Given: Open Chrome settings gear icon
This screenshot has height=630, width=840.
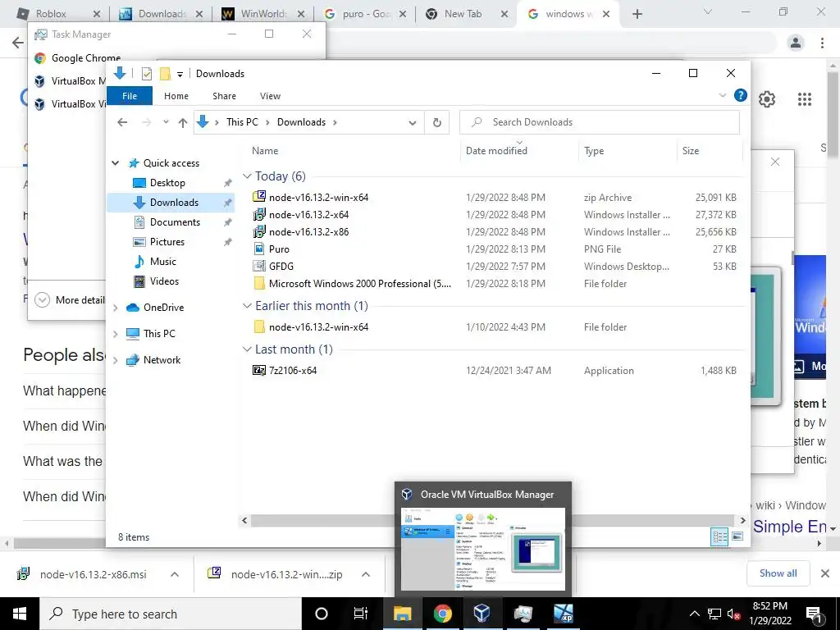Looking at the screenshot, I should (767, 99).
